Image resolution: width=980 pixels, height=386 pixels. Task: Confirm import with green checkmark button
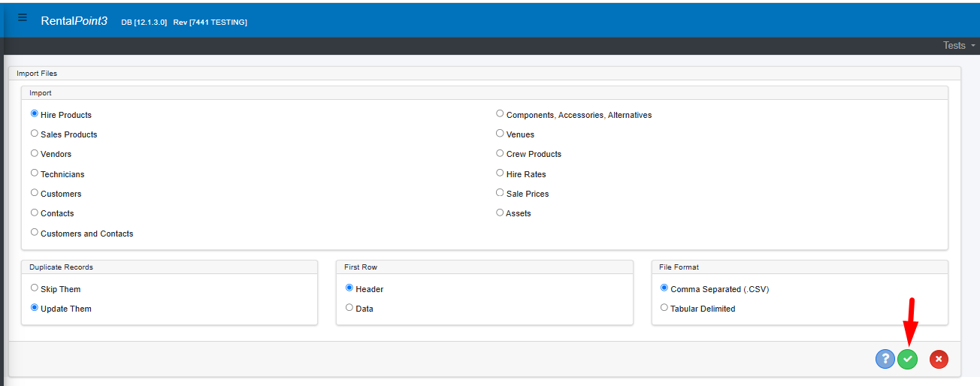(x=907, y=359)
